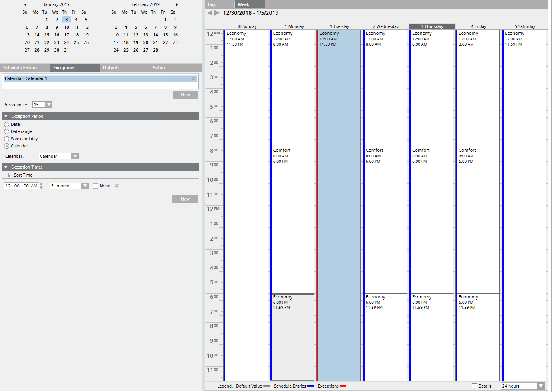Clear the Calendar: Calendar 1 selection

[193, 78]
